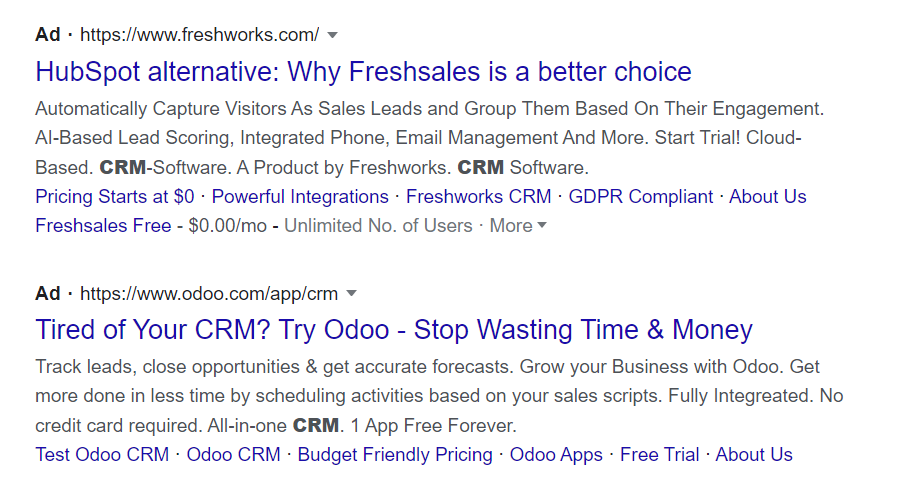Click the odoo.com/app/crm URL text
Image resolution: width=897 pixels, height=495 pixels.
pos(208,294)
